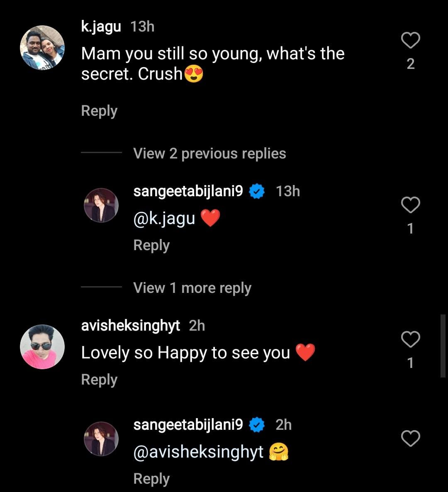Reply to avisheksinghyt's comment
This screenshot has height=492, width=448.
(x=99, y=380)
